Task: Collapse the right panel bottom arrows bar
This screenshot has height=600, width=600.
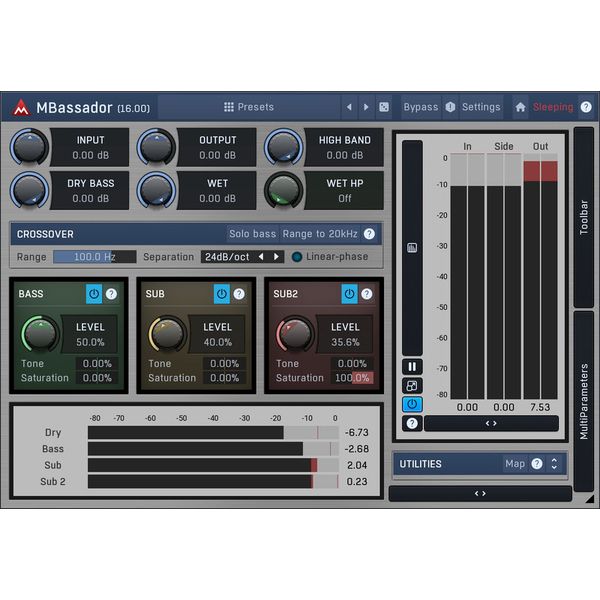Action: click(x=480, y=494)
